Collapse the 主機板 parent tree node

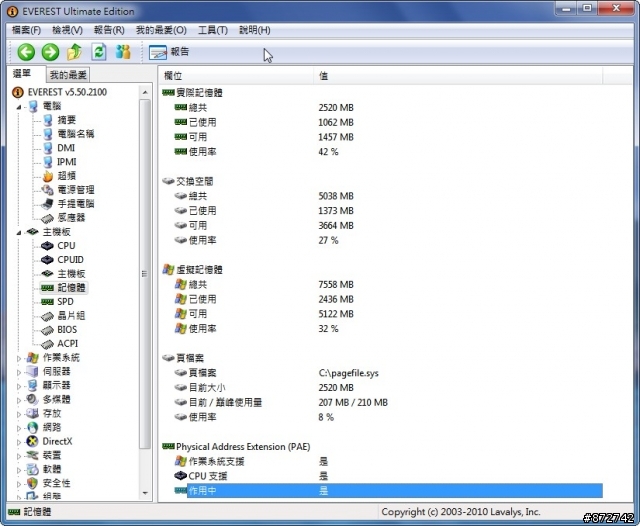click(19, 233)
